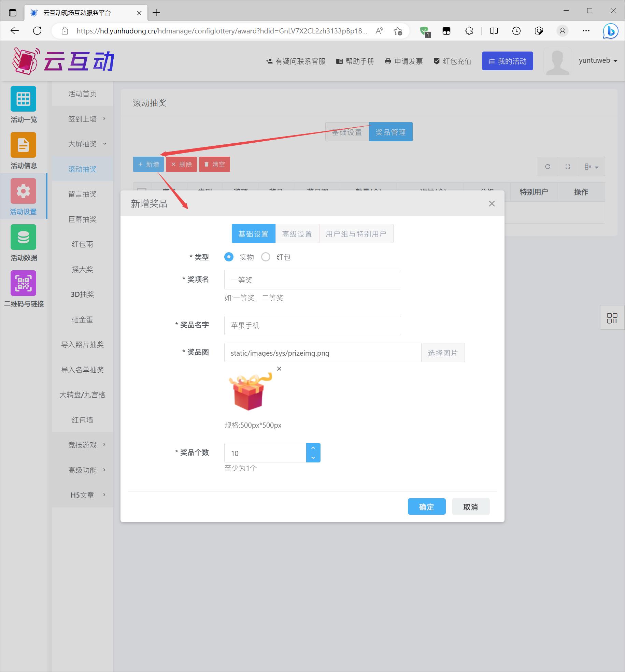
Task: Open the 二维码与链接 QR code icon
Action: coord(23,283)
